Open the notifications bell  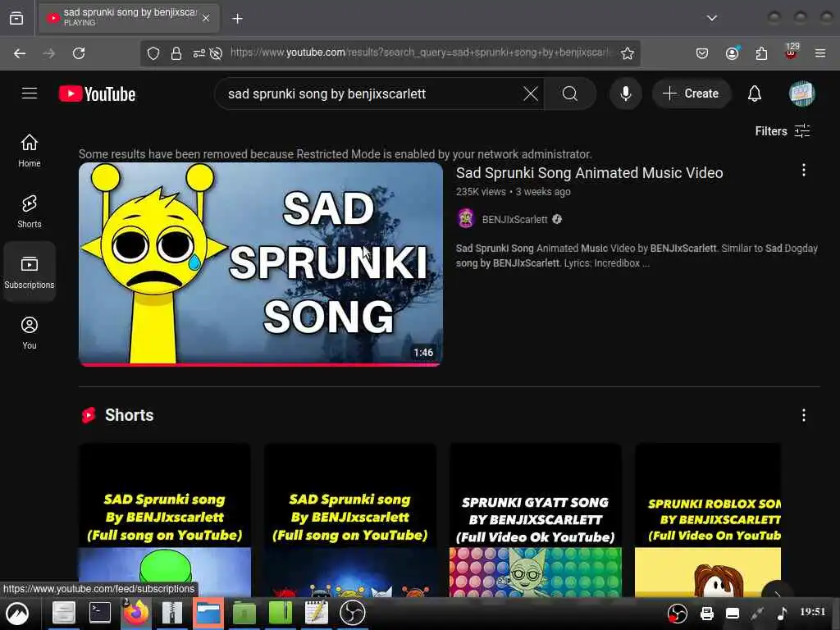755,94
